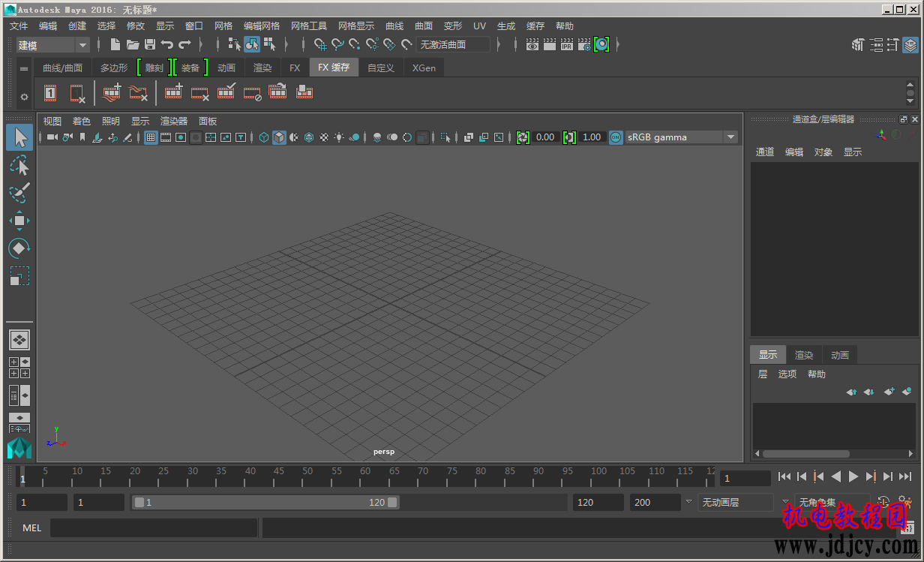Select the arrow Select tool in toolbox
This screenshot has height=562, width=924.
(19, 137)
